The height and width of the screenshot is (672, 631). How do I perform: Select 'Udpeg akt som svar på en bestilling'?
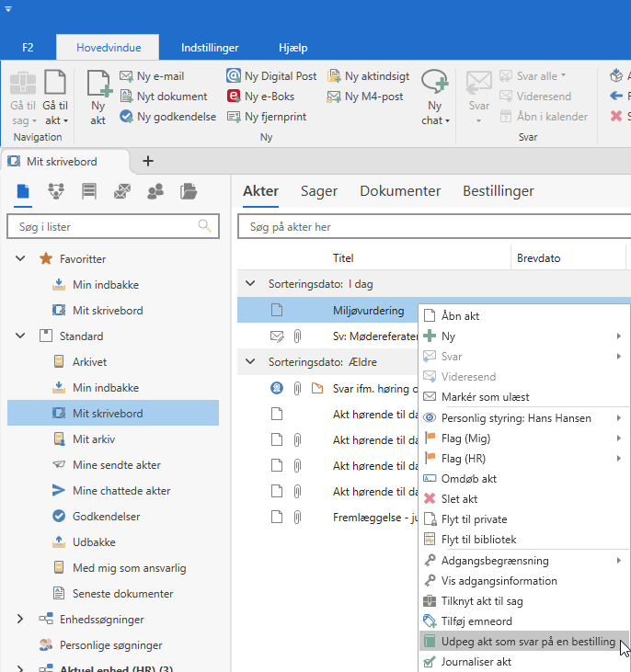(x=528, y=642)
